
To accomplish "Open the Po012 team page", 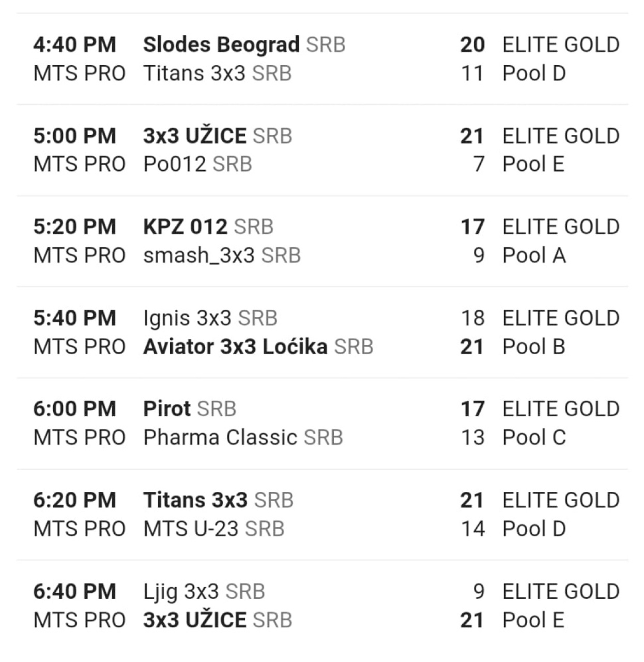I will click(x=174, y=164).
